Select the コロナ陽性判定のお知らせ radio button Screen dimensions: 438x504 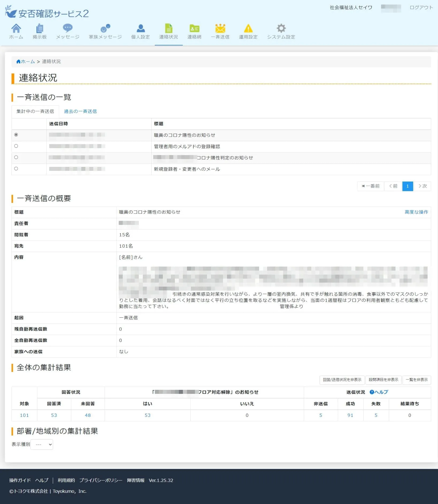(x=16, y=157)
